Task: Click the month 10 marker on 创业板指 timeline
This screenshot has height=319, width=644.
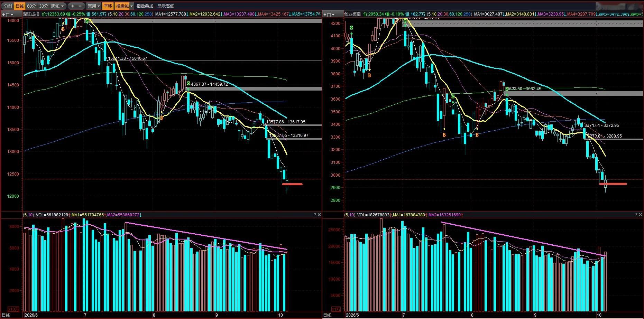Action: point(599,315)
